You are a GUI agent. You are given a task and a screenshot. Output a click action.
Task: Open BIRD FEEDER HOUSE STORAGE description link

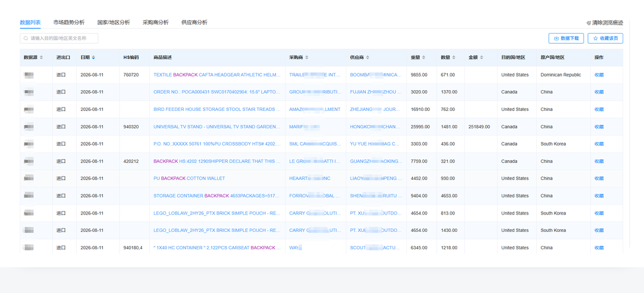pos(217,109)
